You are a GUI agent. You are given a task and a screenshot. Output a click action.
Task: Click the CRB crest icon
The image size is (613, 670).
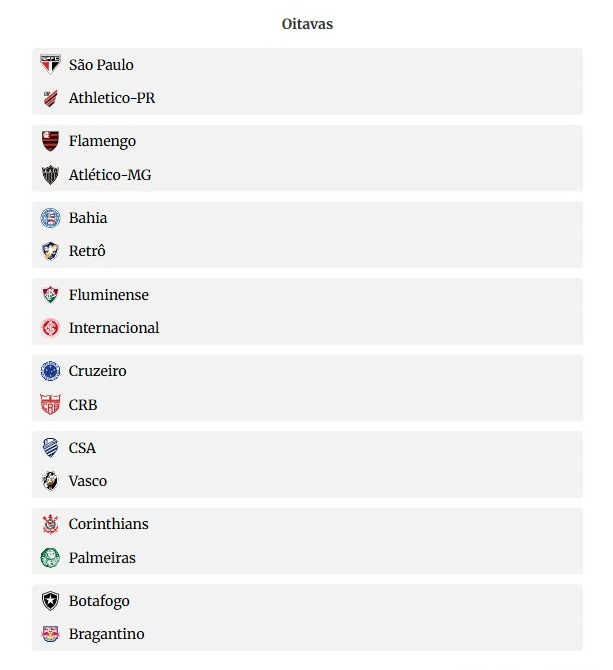[x=50, y=405]
